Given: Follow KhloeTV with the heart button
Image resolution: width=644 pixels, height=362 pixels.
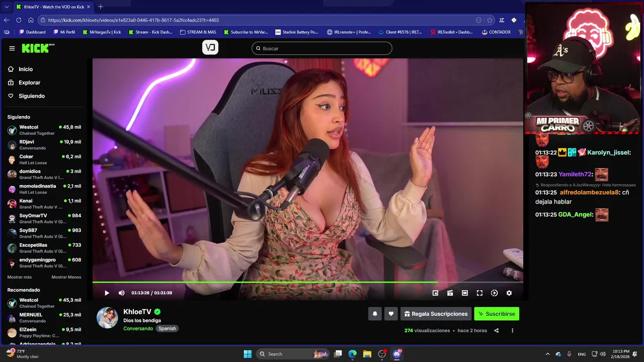Looking at the screenshot, I should point(391,314).
